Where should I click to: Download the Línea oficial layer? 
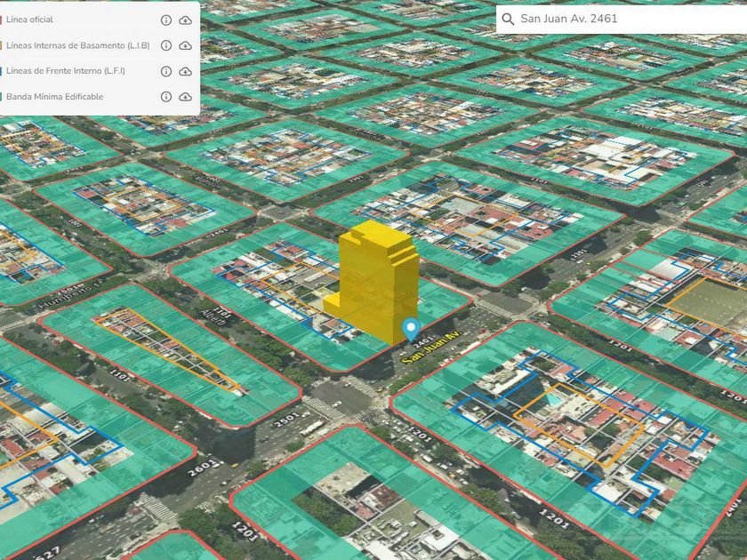185,20
